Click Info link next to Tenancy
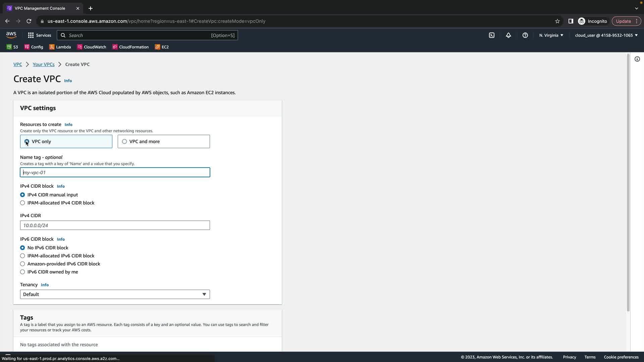 [45, 285]
